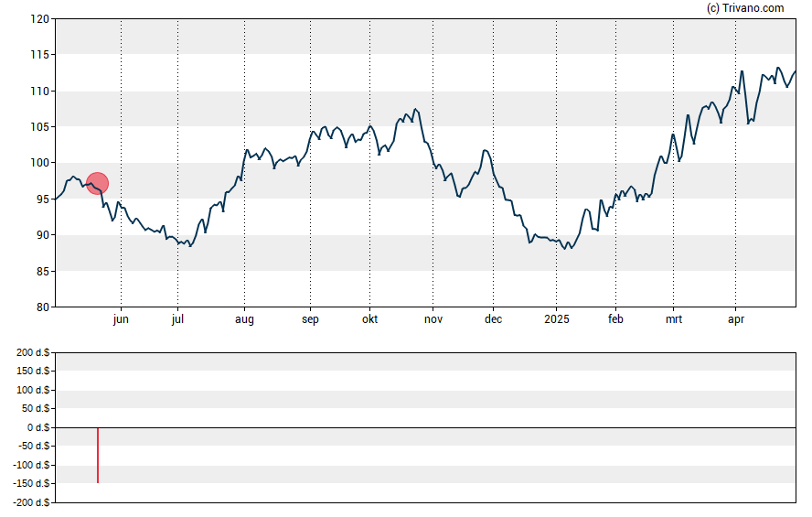The height and width of the screenshot is (517, 812).
Task: Click the '0 d.$' axis label
Action: pos(38,428)
